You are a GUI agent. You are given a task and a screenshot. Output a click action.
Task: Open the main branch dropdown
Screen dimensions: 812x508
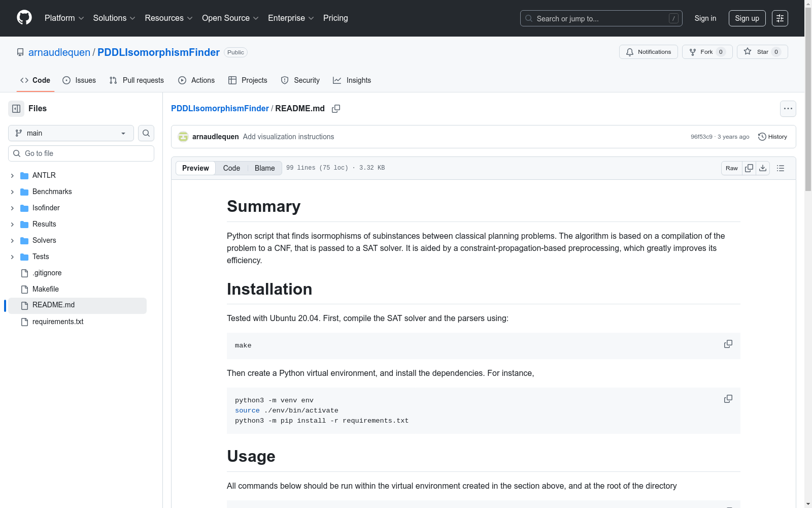point(71,133)
